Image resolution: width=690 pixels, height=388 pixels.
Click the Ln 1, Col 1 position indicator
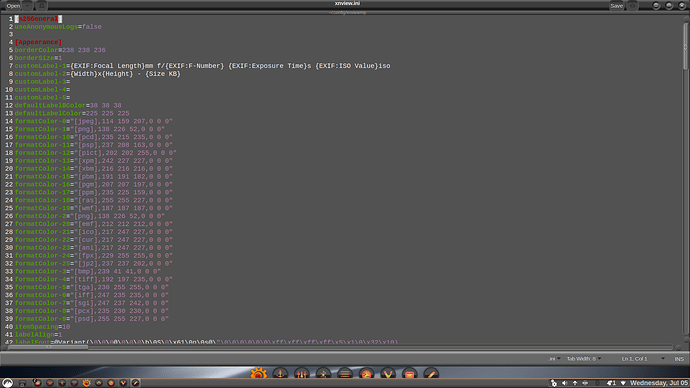634,359
